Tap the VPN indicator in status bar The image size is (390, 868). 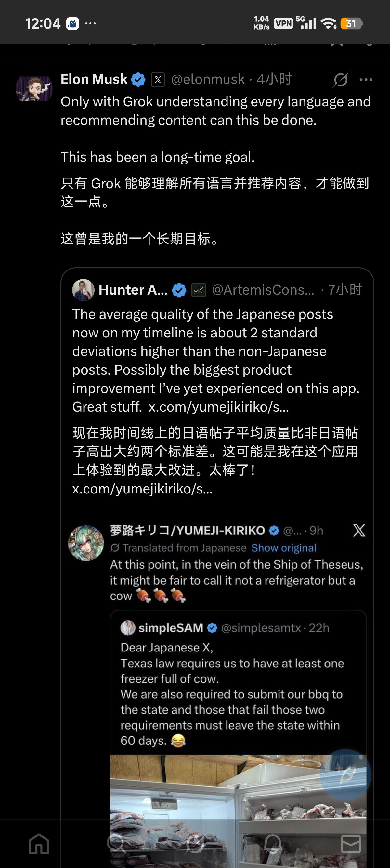[x=283, y=24]
